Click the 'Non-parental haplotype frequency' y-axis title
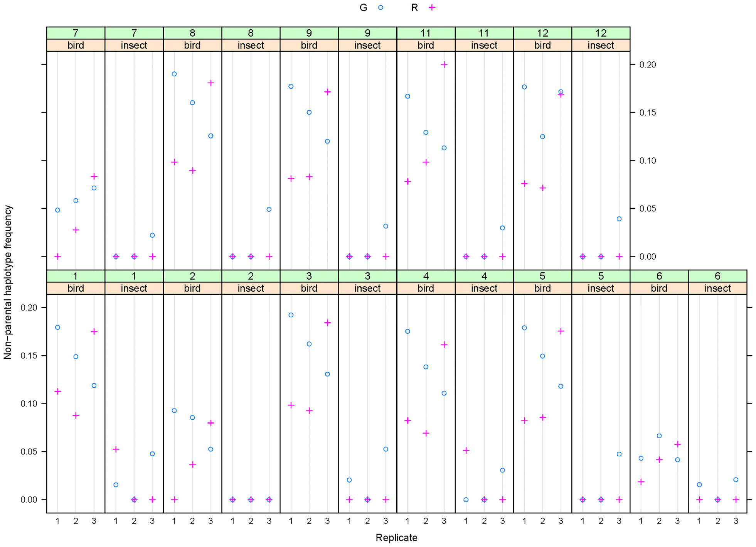This screenshot has width=756, height=547. tap(8, 282)
